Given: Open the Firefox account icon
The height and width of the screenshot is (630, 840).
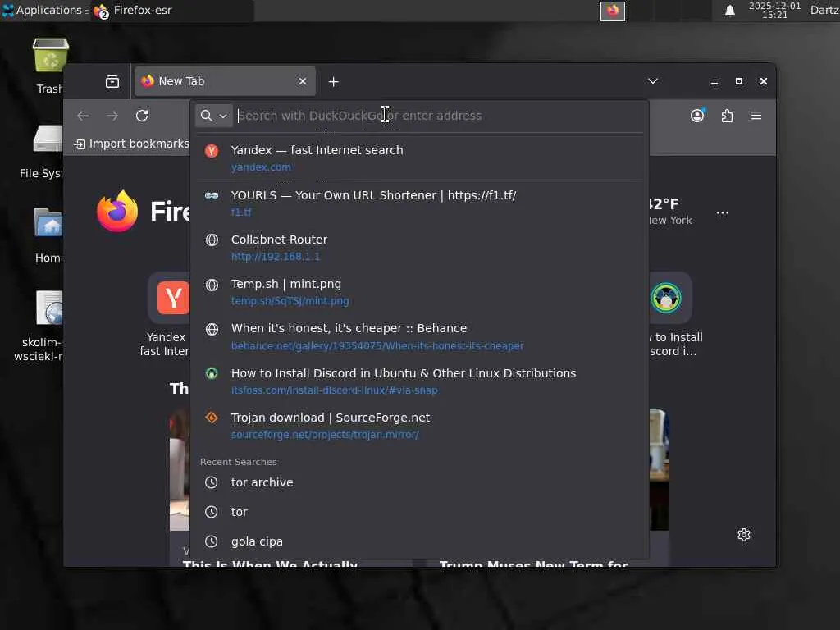Looking at the screenshot, I should click(697, 115).
